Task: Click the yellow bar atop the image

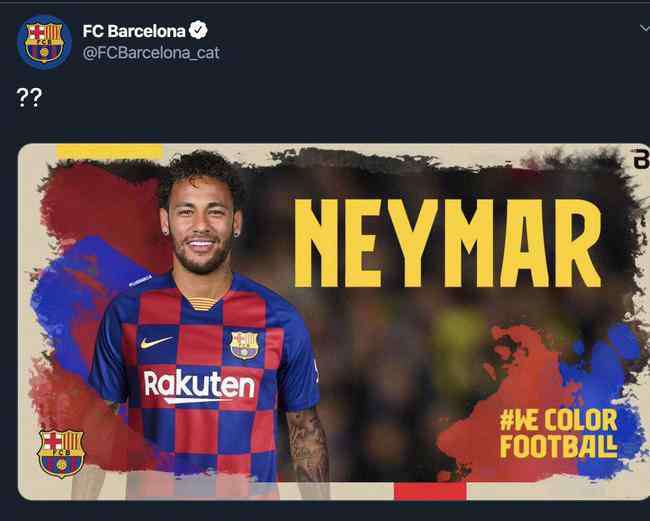Action: pyautogui.click(x=109, y=151)
